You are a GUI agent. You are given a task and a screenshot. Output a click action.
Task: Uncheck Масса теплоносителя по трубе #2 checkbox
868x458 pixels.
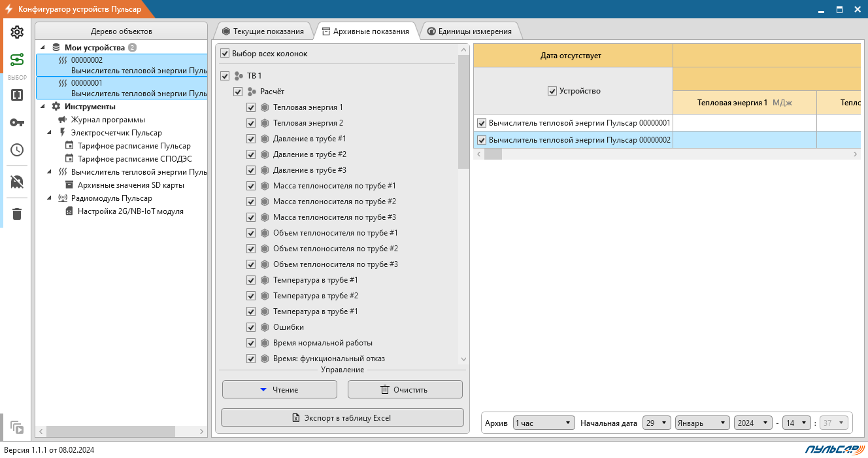click(251, 202)
